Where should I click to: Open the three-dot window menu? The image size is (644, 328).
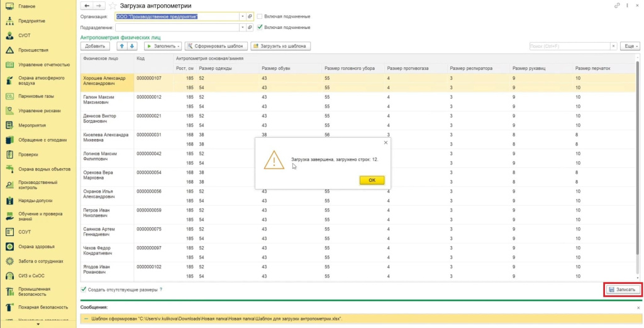(x=628, y=6)
